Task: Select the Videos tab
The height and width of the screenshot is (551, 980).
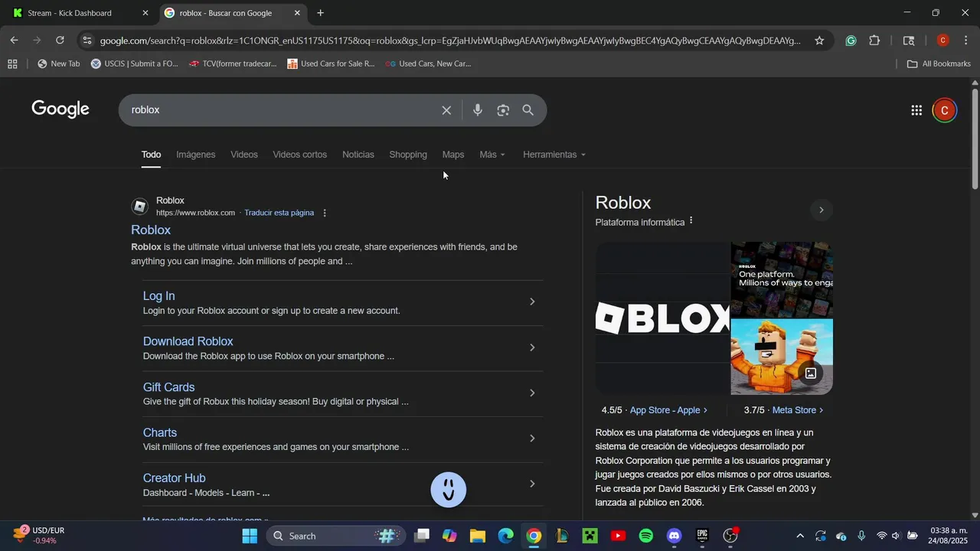Action: click(x=244, y=155)
